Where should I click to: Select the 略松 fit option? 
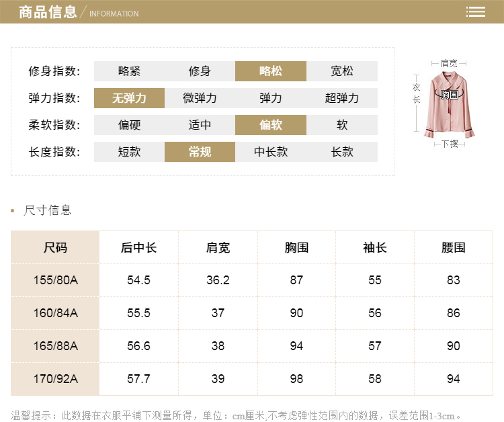point(271,71)
